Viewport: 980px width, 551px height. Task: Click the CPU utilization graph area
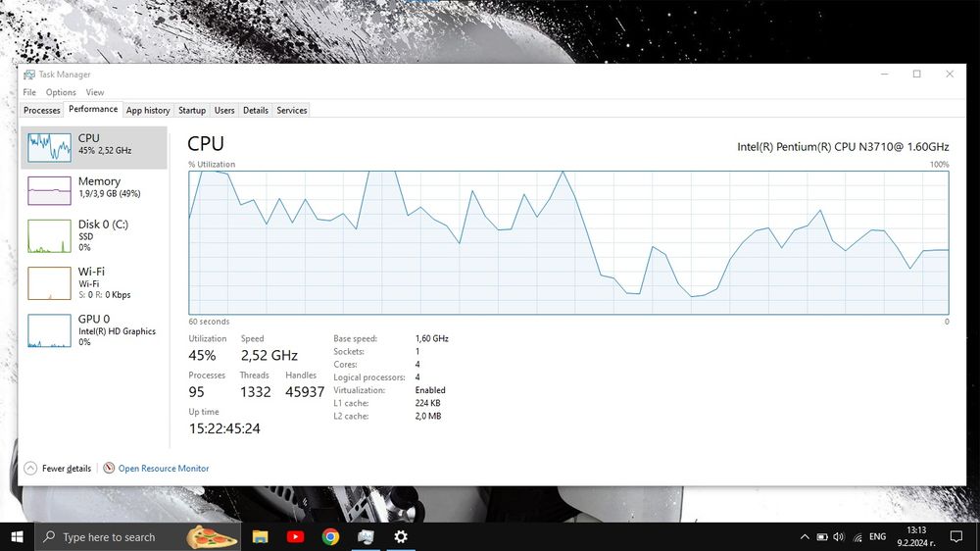(568, 243)
